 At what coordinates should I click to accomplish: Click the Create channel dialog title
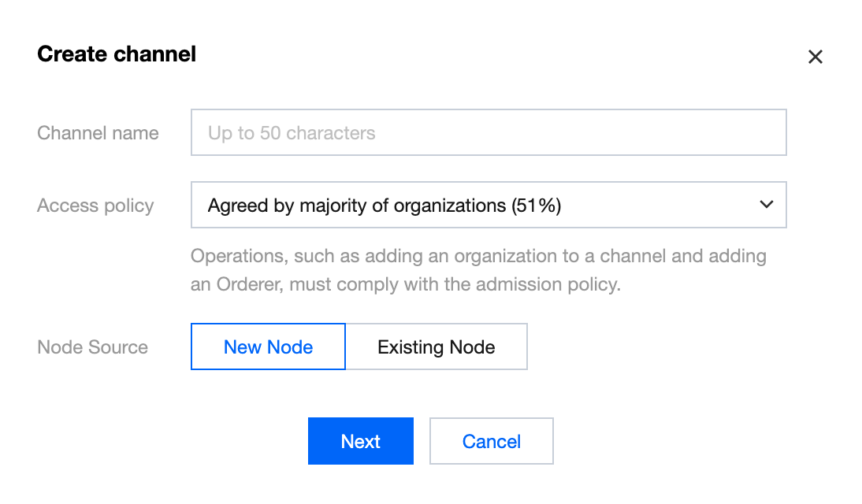(x=117, y=54)
